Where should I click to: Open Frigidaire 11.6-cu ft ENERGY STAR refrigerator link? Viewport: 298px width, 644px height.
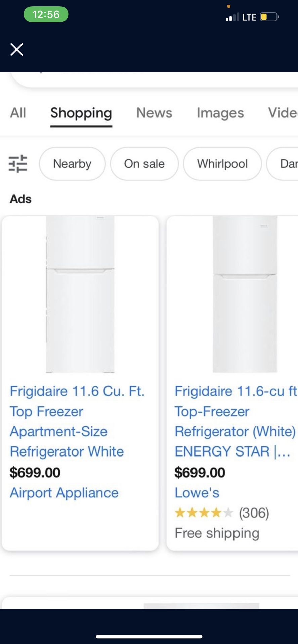235,421
